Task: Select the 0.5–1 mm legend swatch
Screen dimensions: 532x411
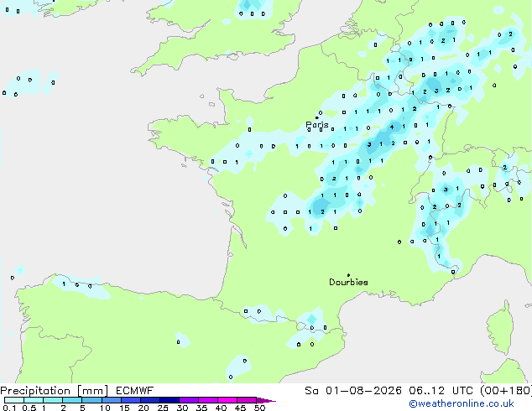Action: coord(34,400)
